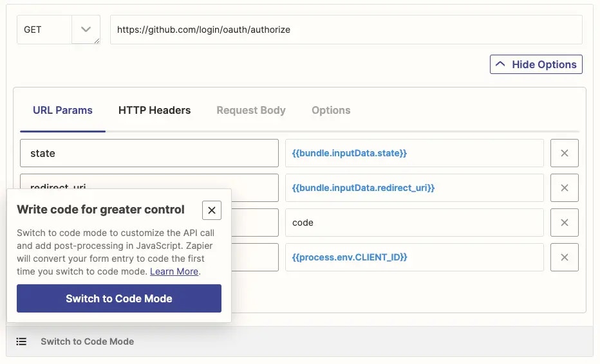Image resolution: width=600 pixels, height=364 pixels.
Task: Remove the row with value code
Action: (564, 223)
